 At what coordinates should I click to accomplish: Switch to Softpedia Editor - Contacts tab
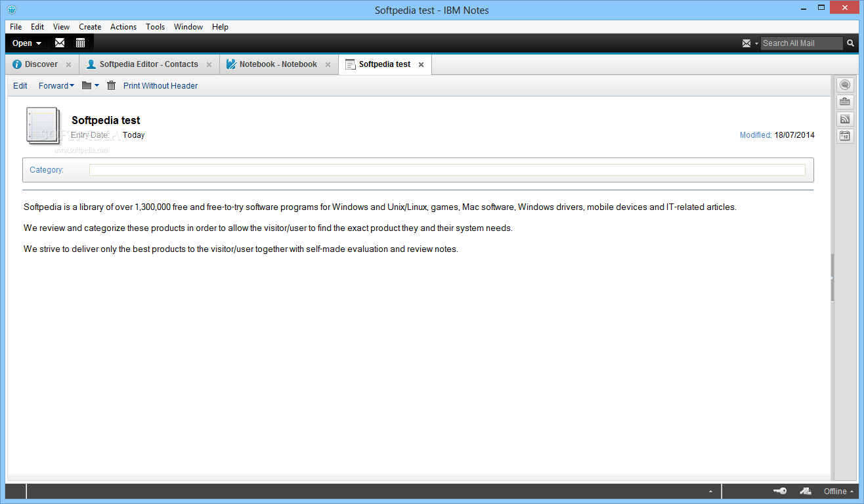click(x=149, y=64)
